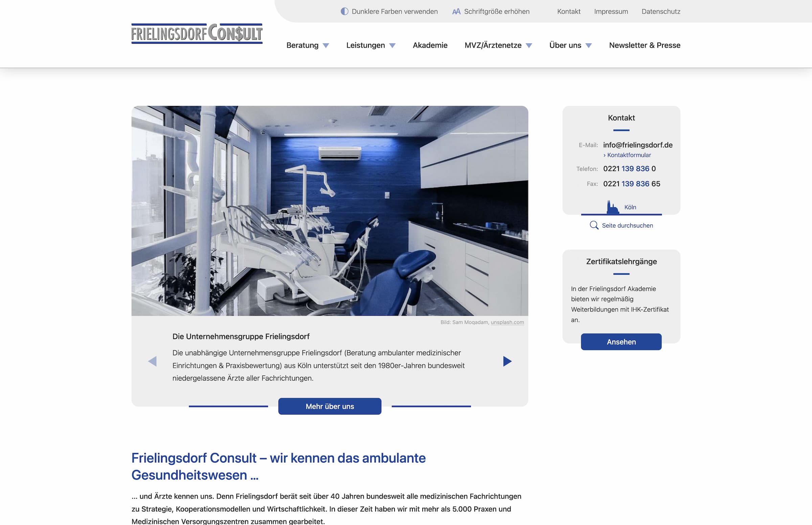Show the previous slide with left arrow

[x=153, y=361]
